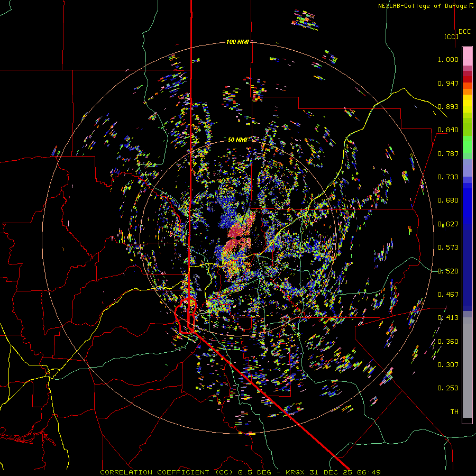
Task: Select the 06:49 timestamp
Action: coord(369,472)
